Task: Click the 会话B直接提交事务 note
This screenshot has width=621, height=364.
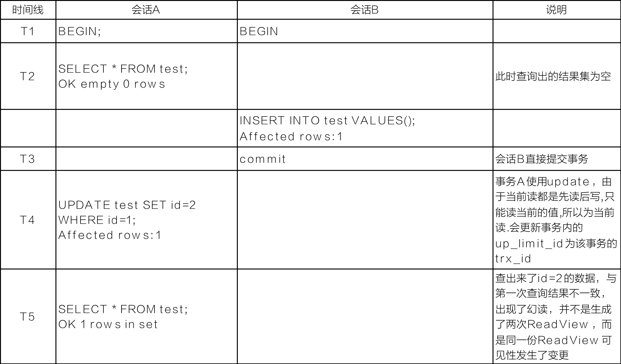Action: pyautogui.click(x=542, y=159)
